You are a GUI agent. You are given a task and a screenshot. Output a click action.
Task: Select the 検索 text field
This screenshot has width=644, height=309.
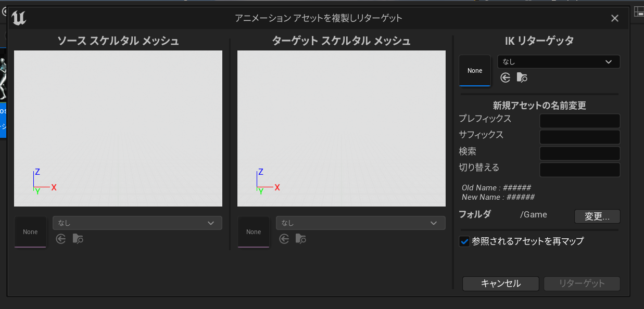click(x=579, y=153)
